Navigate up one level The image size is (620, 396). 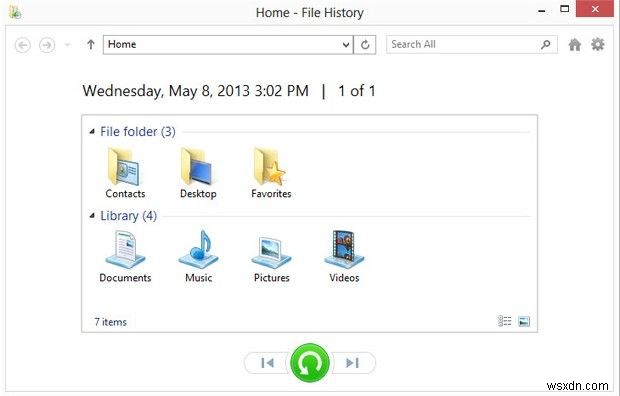click(x=91, y=45)
